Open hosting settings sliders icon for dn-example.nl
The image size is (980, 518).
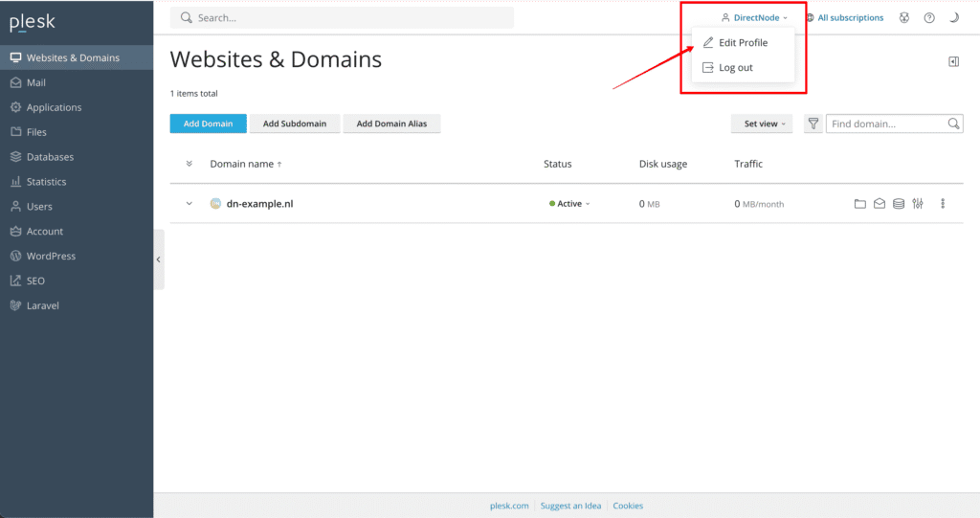918,204
